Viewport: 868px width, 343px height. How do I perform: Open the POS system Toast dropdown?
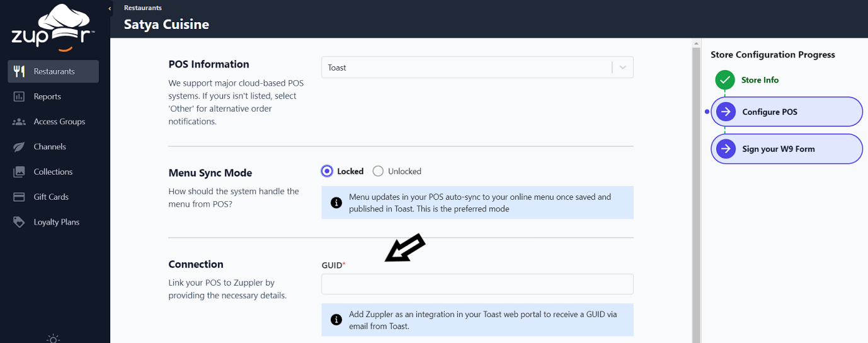click(x=477, y=67)
